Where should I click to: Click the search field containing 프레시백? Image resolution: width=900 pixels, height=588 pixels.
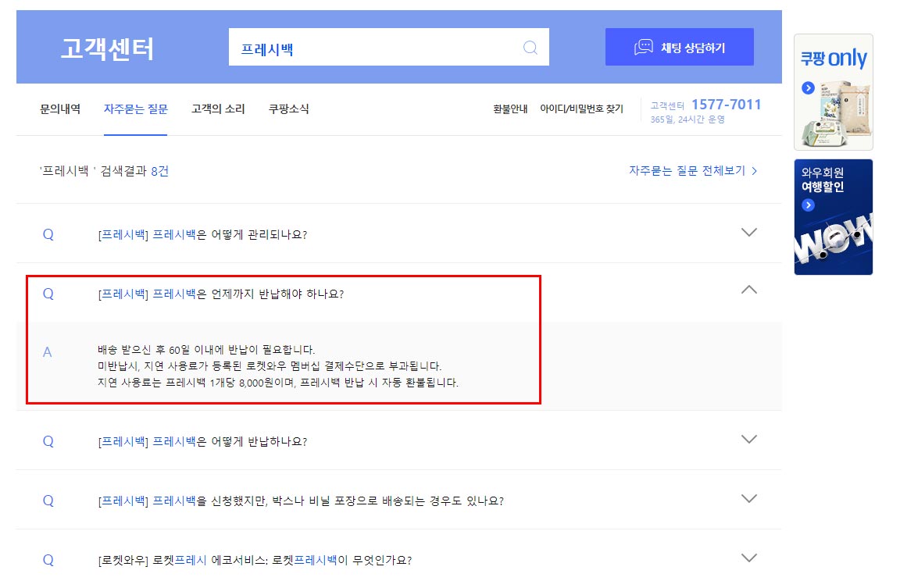tap(388, 47)
